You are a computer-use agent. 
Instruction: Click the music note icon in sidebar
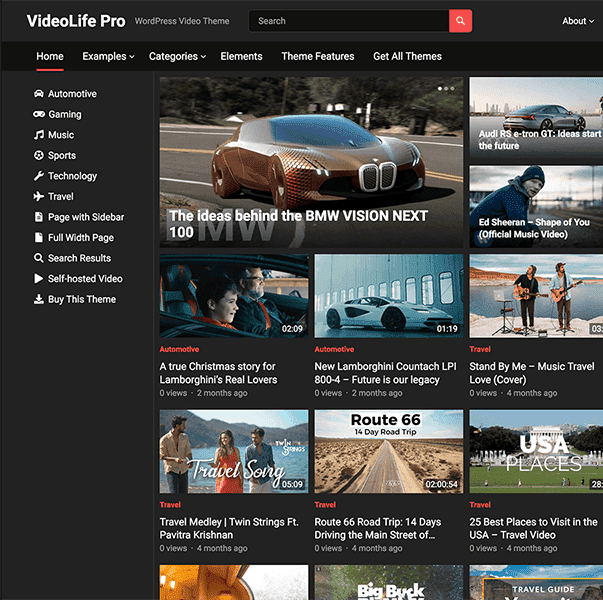(x=39, y=135)
